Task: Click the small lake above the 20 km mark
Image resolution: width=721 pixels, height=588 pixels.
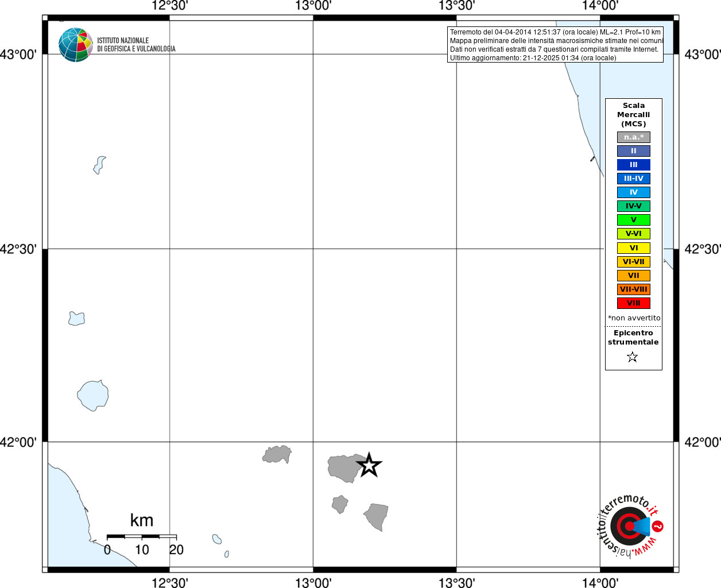Action: [216, 539]
